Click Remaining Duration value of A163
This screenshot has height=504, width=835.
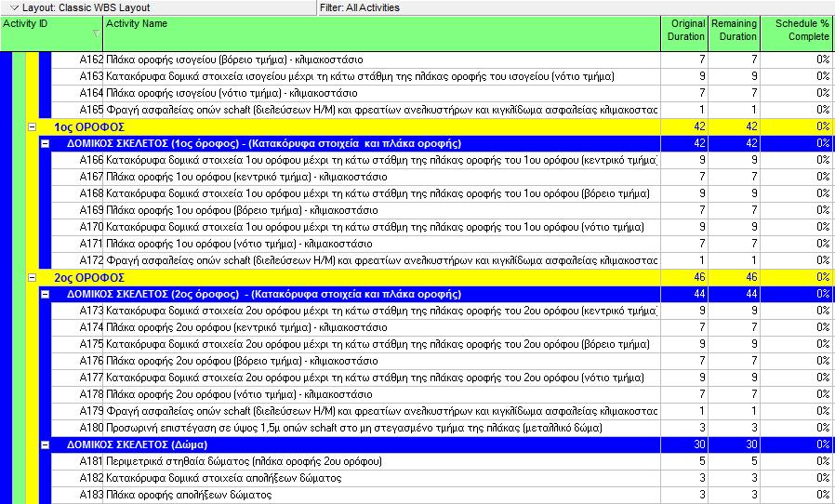(x=753, y=76)
